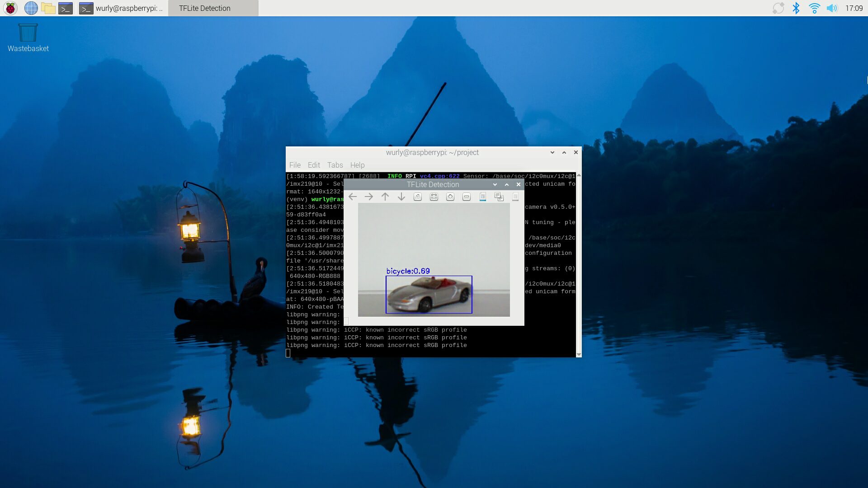Screen dimensions: 868x488
Task: Select TFLite Detection taskbar button
Action: click(213, 8)
